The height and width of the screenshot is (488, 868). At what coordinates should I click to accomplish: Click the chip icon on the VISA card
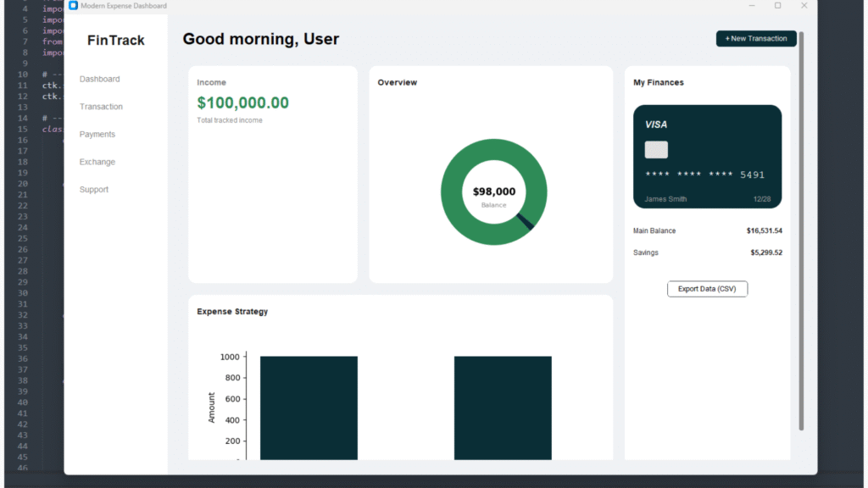pyautogui.click(x=656, y=150)
